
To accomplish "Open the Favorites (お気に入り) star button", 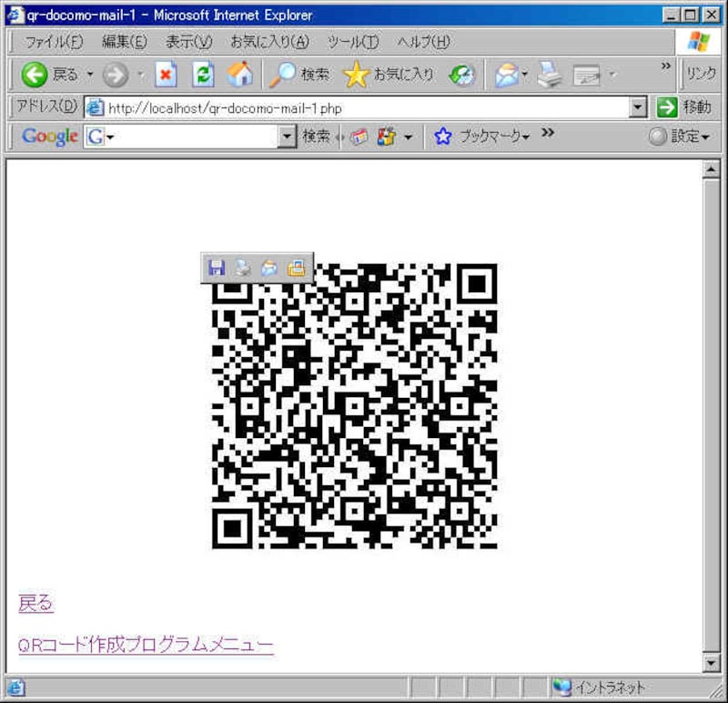I will (389, 75).
